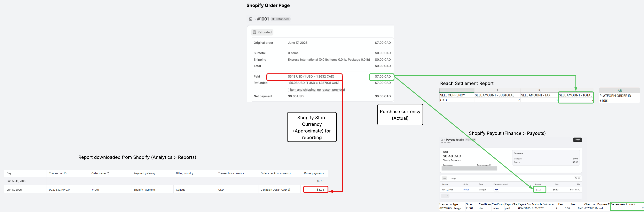Click the Billing country column header
Screen dimensions: 644x212
[184, 173]
